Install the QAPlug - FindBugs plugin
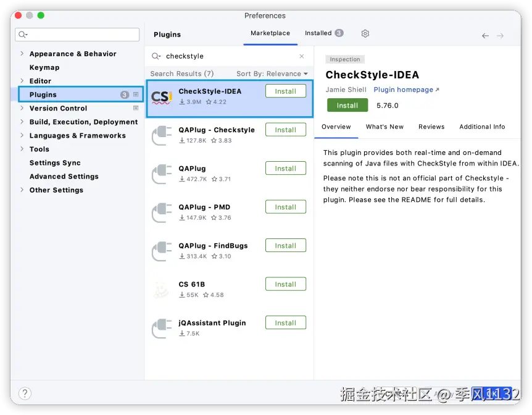 286,246
